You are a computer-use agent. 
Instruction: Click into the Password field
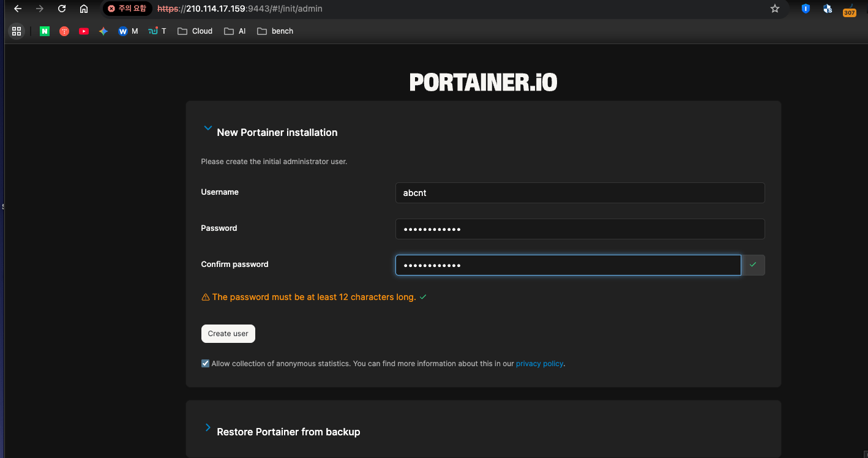coord(580,229)
